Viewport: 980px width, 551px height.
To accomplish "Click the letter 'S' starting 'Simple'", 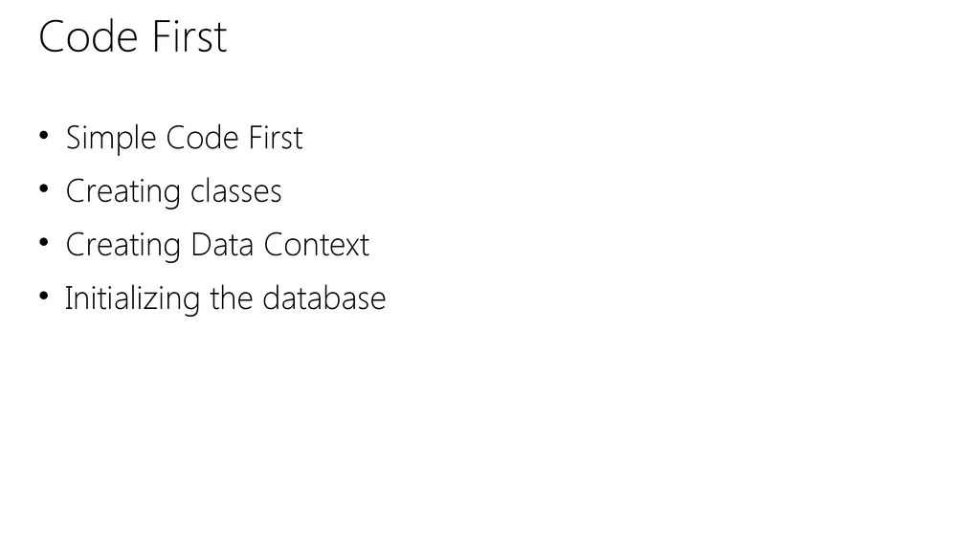I will click(x=74, y=138).
